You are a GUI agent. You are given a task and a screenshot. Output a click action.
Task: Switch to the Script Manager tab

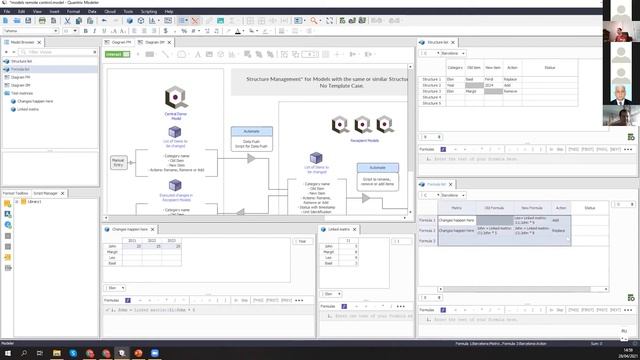tap(45, 193)
